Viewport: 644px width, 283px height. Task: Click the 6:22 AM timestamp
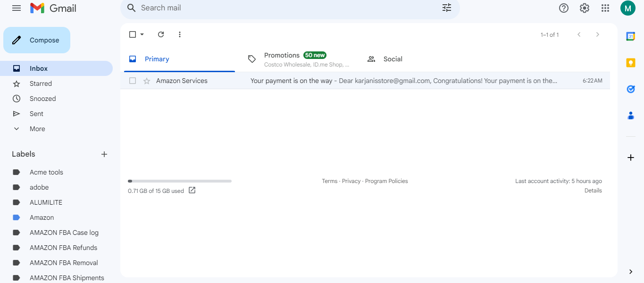(593, 81)
